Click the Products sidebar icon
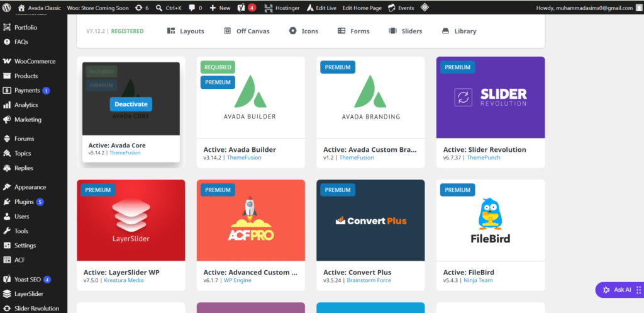 point(6,76)
